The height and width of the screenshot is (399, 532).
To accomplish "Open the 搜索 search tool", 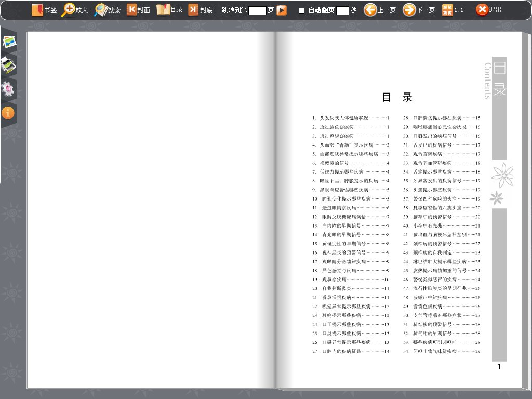I will pyautogui.click(x=108, y=10).
